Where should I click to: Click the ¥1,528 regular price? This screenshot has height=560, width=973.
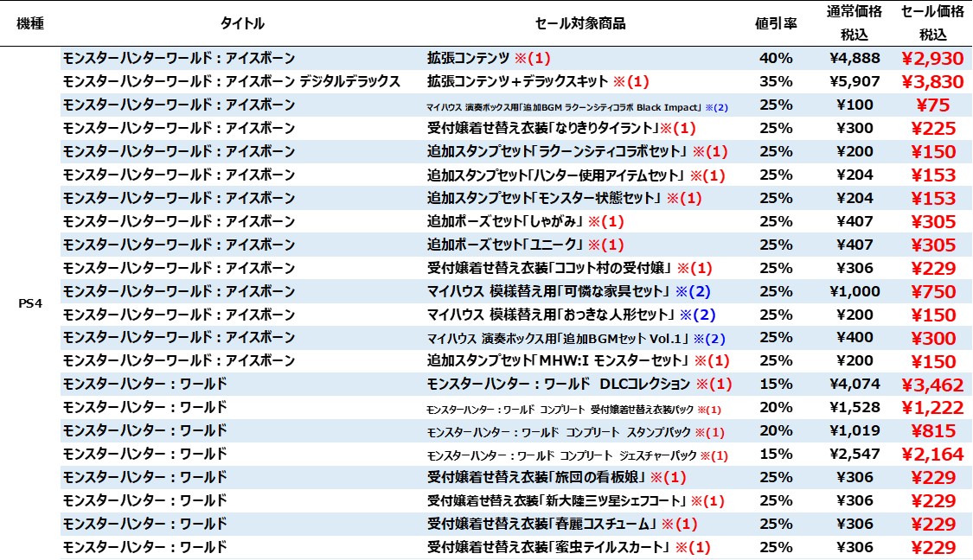[x=855, y=407]
